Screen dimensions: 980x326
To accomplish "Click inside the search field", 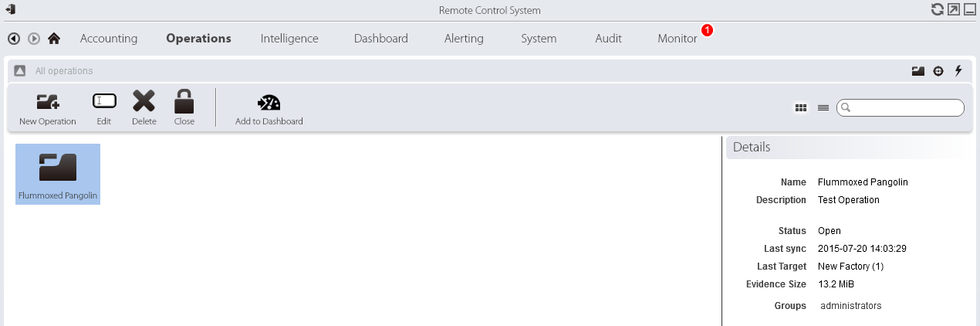I will [904, 108].
